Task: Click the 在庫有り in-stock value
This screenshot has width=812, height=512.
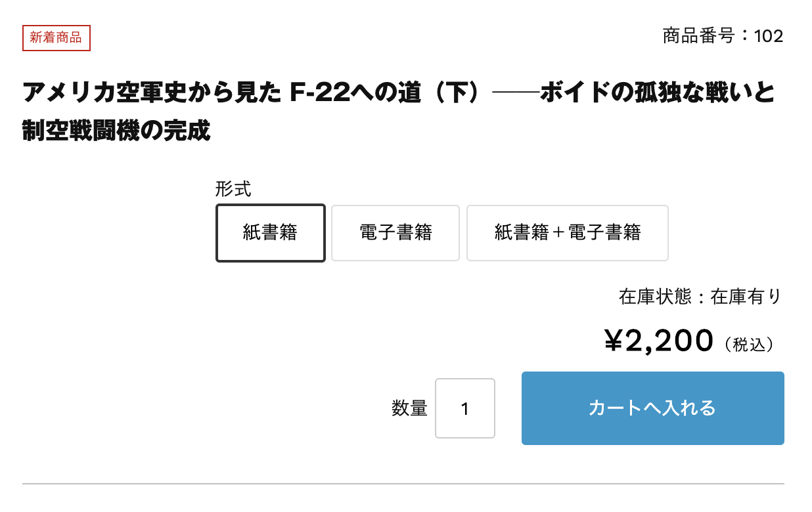Action: pos(747,297)
